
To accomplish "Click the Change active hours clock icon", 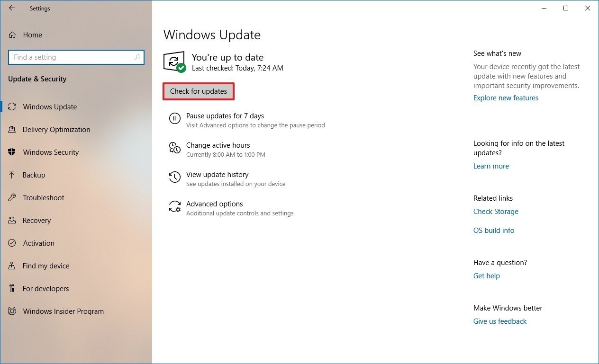I will [174, 148].
